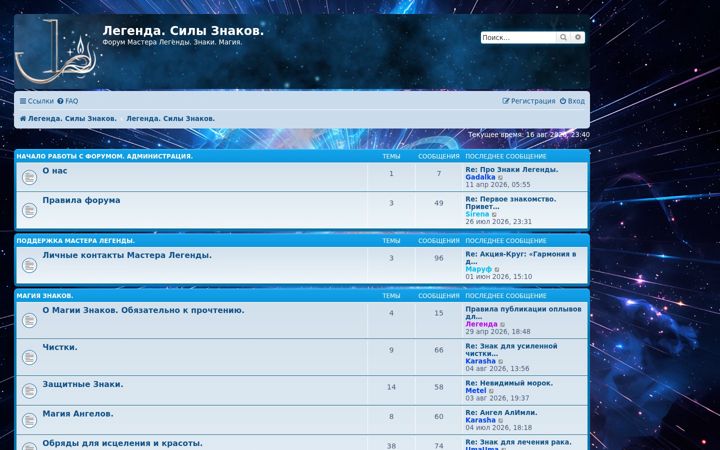The height and width of the screenshot is (450, 720).
Task: Click the search magnifier icon button
Action: pos(563,38)
